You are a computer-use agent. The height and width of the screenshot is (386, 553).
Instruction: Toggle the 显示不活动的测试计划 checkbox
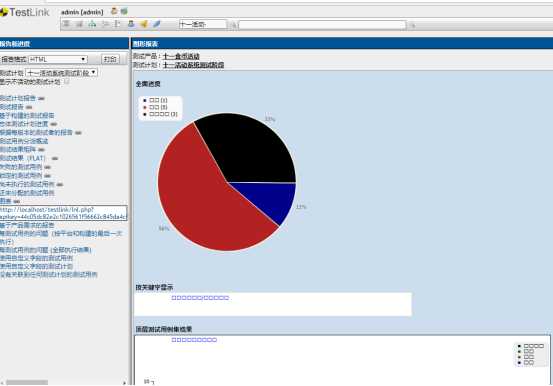click(66, 82)
